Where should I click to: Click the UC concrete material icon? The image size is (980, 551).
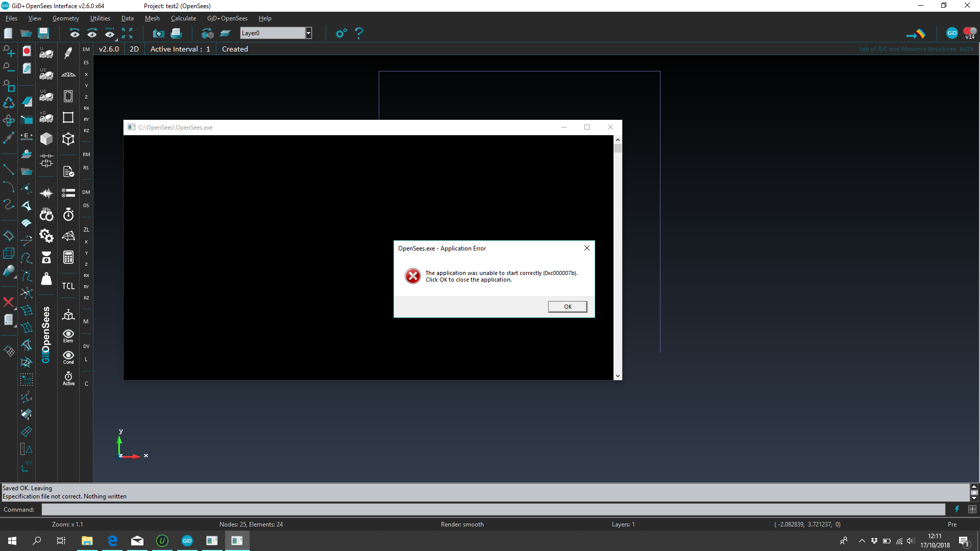coord(46,74)
